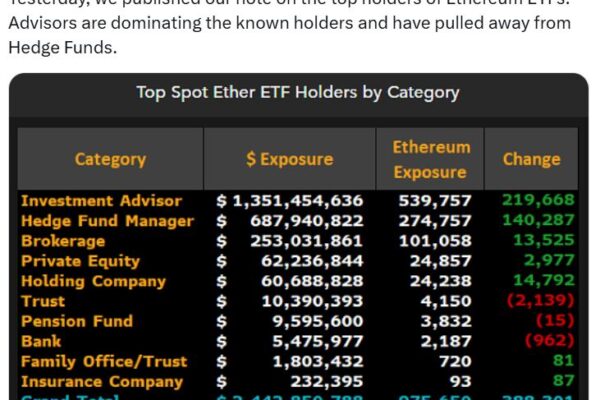The height and width of the screenshot is (400, 600).
Task: Click the Ethereum Exposure column header
Action: tap(430, 159)
